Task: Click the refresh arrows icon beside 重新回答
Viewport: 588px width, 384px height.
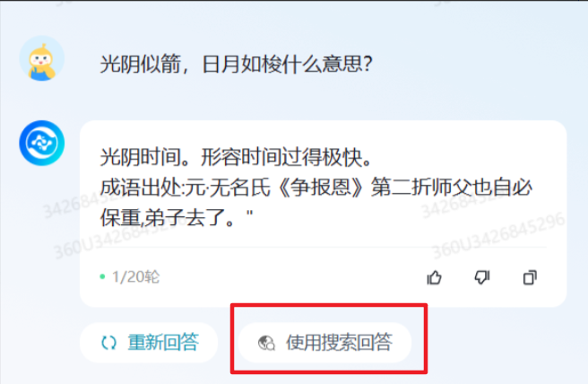Action: 109,343
